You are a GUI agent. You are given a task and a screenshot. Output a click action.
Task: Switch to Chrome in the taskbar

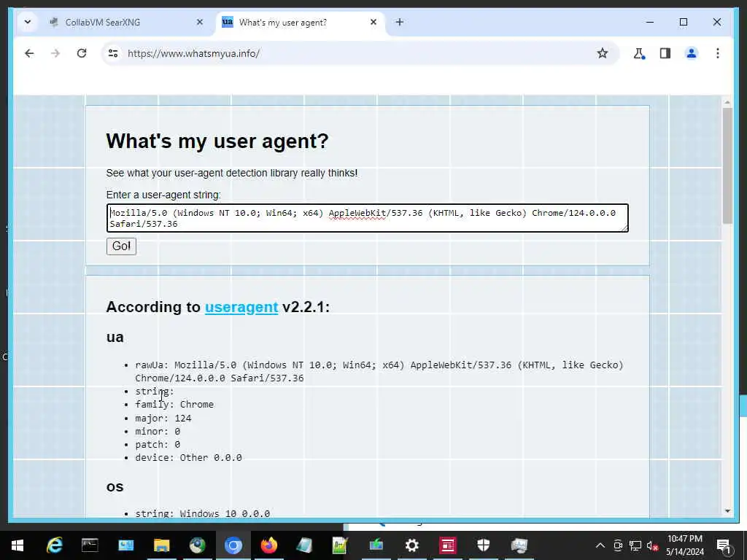[x=233, y=545]
